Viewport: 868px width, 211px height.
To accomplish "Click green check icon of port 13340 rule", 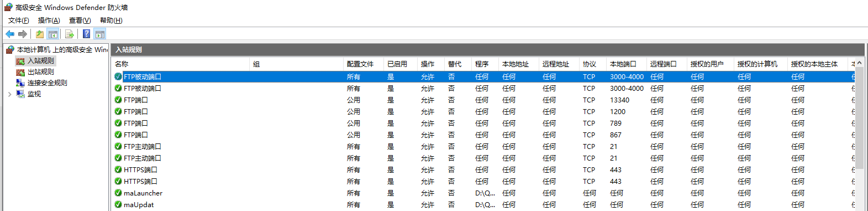I will click(x=118, y=100).
